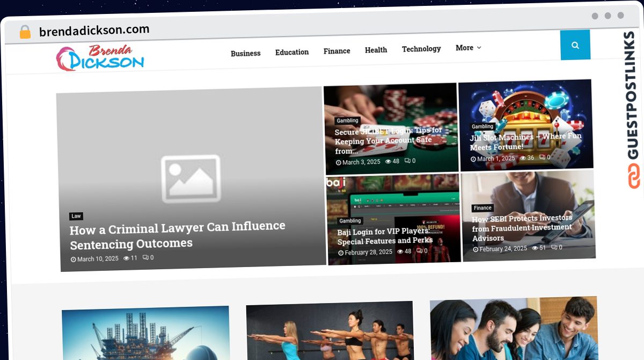Click comment icon on SEBI Investors post
This screenshot has width=644, height=360.
tap(553, 247)
